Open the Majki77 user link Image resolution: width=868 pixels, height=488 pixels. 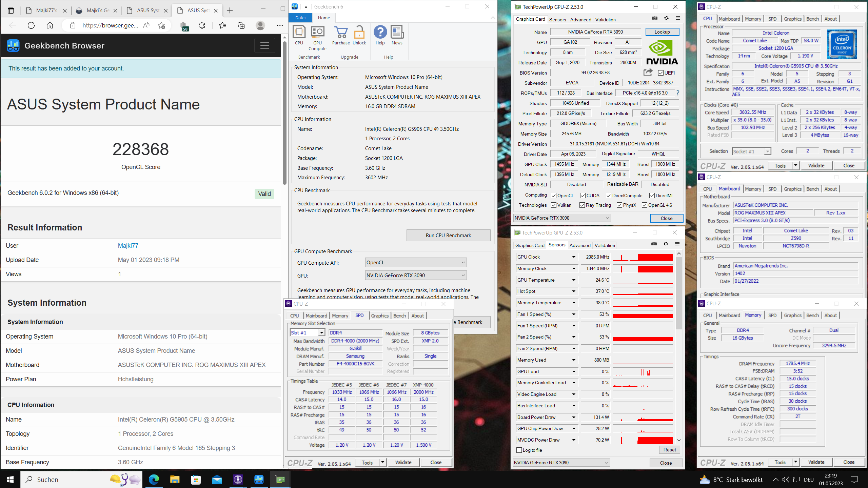click(x=128, y=246)
